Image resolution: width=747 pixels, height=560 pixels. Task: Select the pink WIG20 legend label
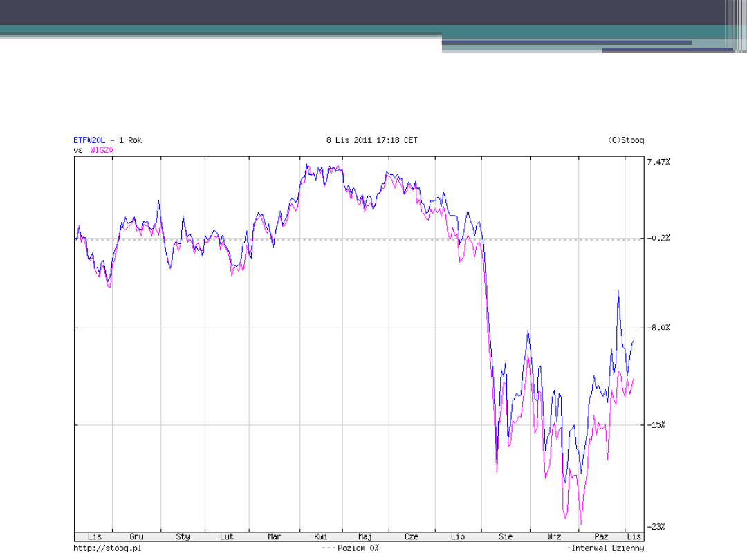click(102, 149)
